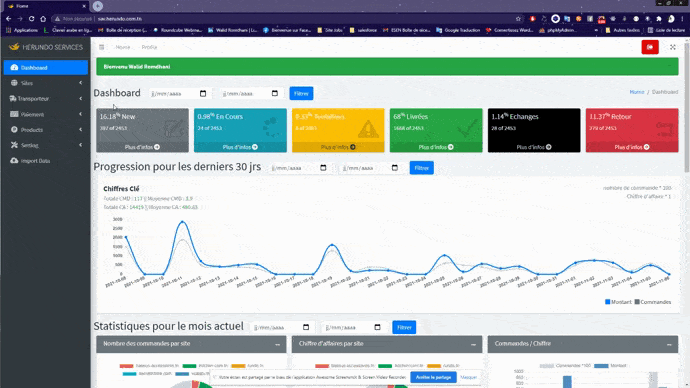Click the Masquer link in sharing bar
The height and width of the screenshot is (388, 690).
[469, 377]
